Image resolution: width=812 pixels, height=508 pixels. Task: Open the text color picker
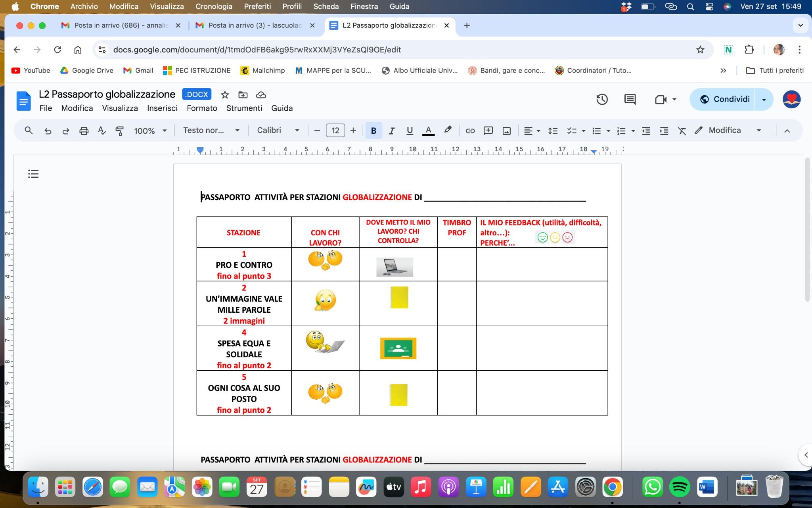click(428, 131)
